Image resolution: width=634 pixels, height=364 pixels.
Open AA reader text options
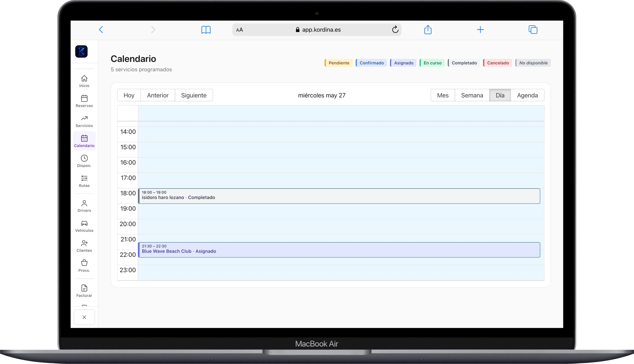point(239,30)
